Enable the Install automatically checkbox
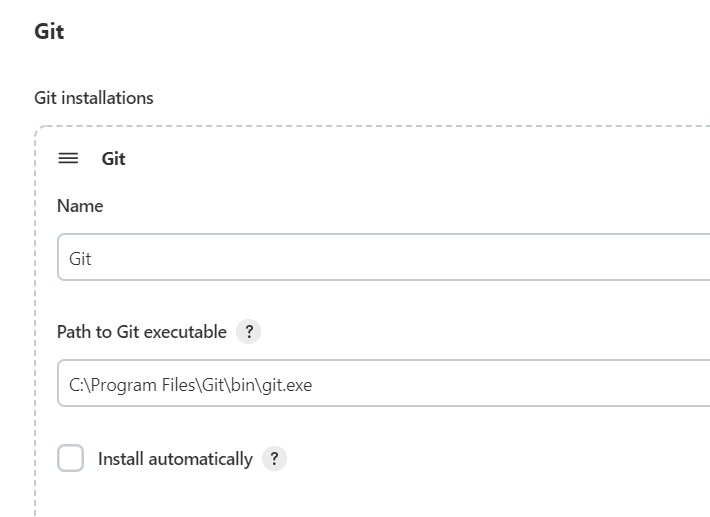 click(71, 459)
